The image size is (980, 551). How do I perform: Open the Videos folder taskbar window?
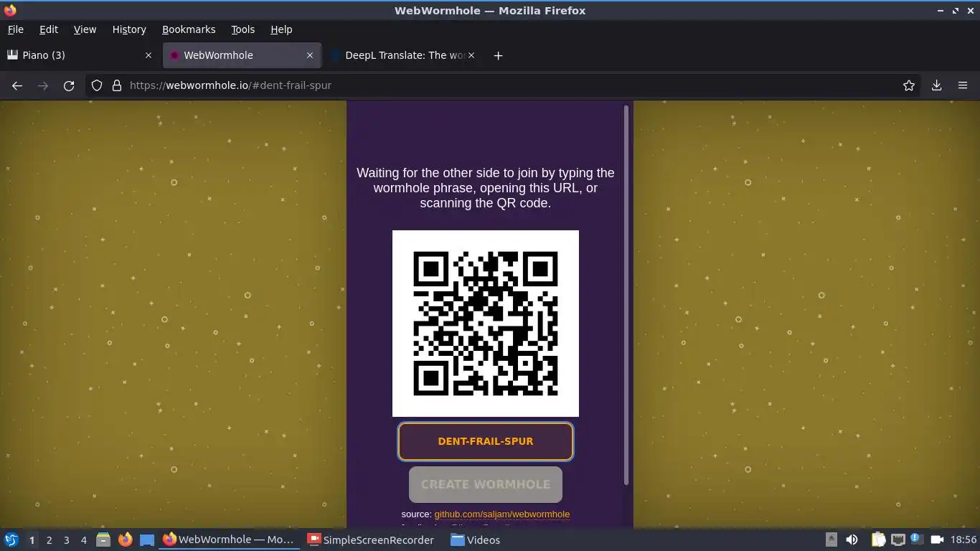[476, 540]
